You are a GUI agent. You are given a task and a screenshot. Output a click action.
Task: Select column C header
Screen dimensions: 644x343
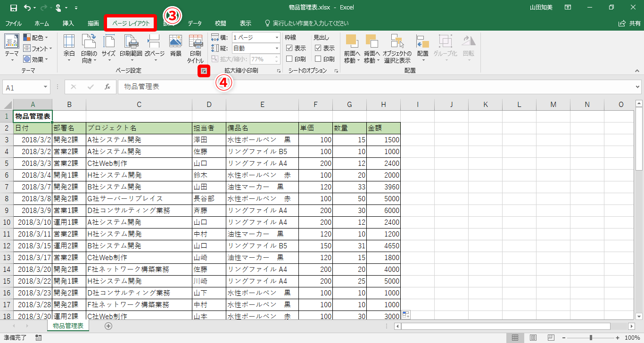point(139,105)
